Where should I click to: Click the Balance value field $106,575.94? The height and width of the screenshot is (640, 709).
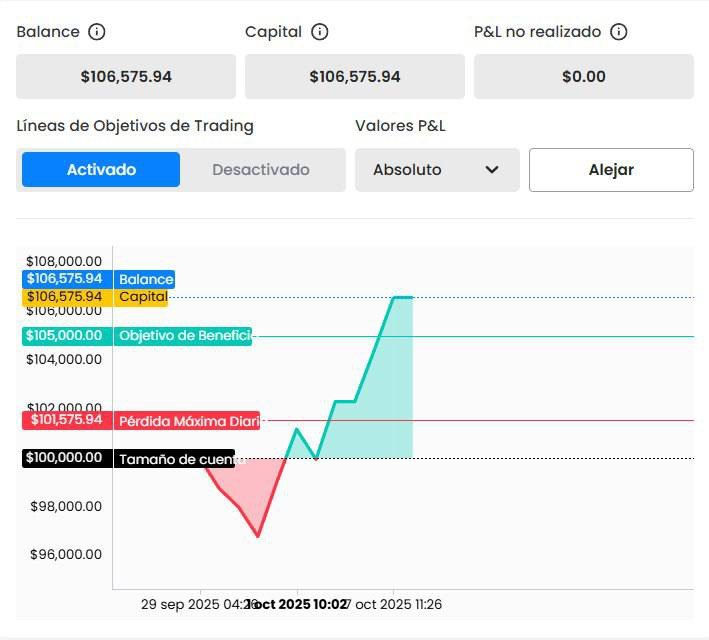click(126, 76)
